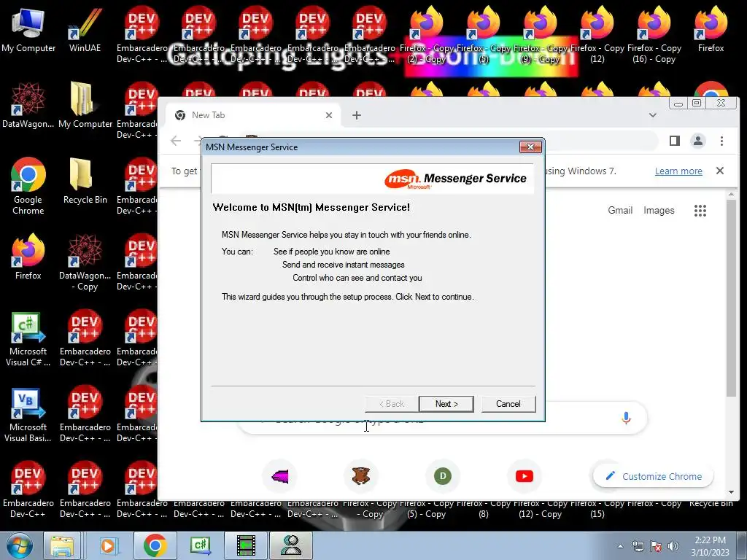Open Windows Media Player from the taskbar
Screen dimensions: 747x560
(x=108, y=545)
